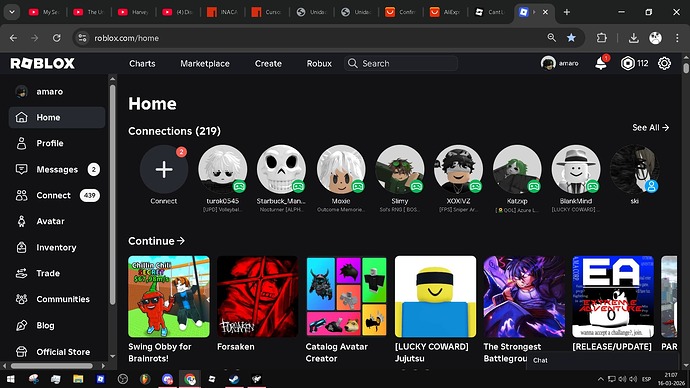Open File Explorer from taskbar

coord(78,379)
